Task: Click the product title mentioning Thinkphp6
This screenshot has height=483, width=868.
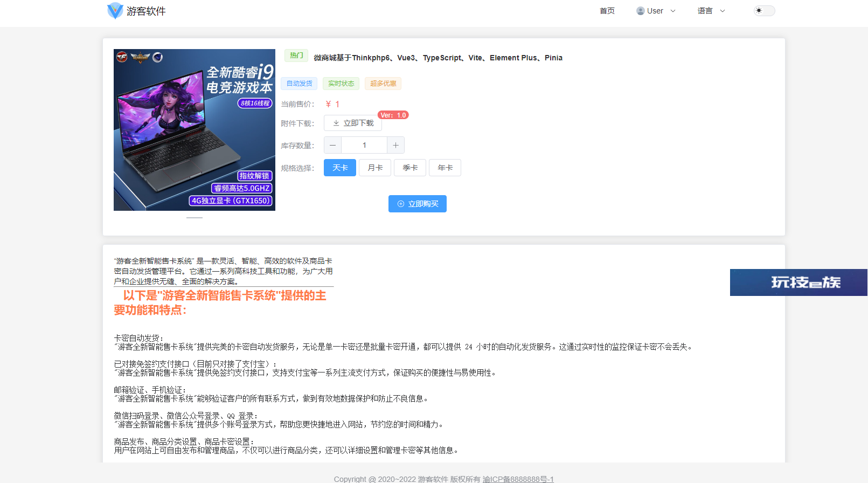Action: tap(438, 58)
